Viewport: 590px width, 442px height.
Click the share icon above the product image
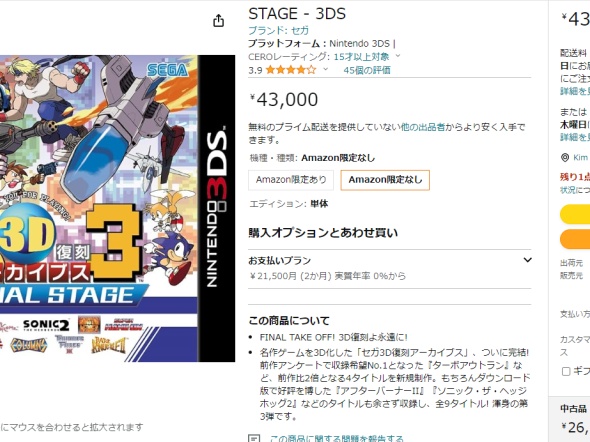pos(219,21)
